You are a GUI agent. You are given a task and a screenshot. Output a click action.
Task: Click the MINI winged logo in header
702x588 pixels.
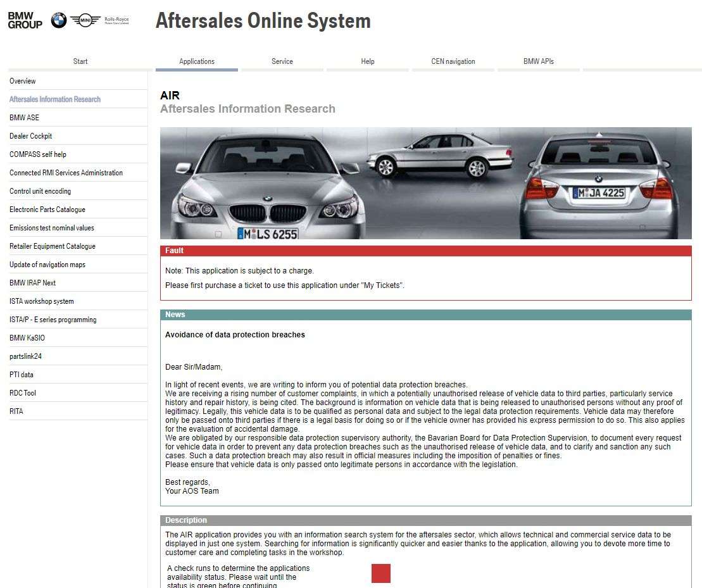coord(85,20)
